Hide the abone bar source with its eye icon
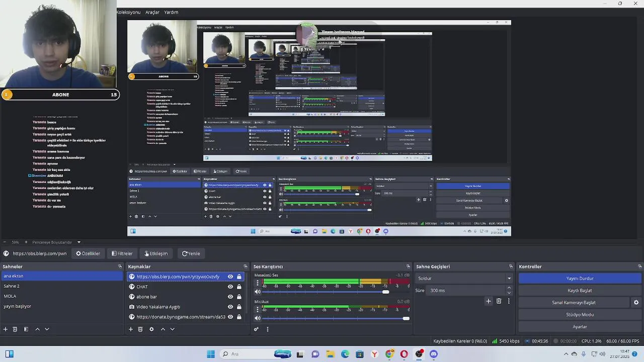The image size is (644, 362). coord(230,297)
